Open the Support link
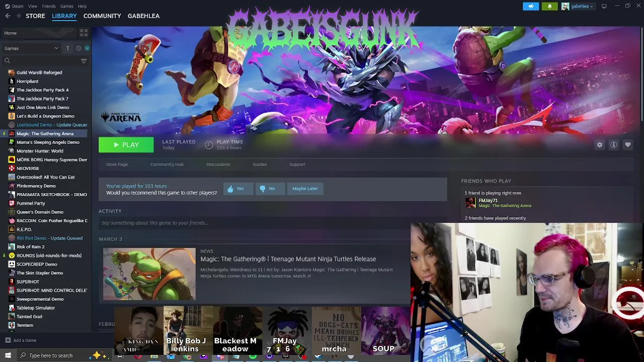This screenshot has height=362, width=644. [x=297, y=164]
